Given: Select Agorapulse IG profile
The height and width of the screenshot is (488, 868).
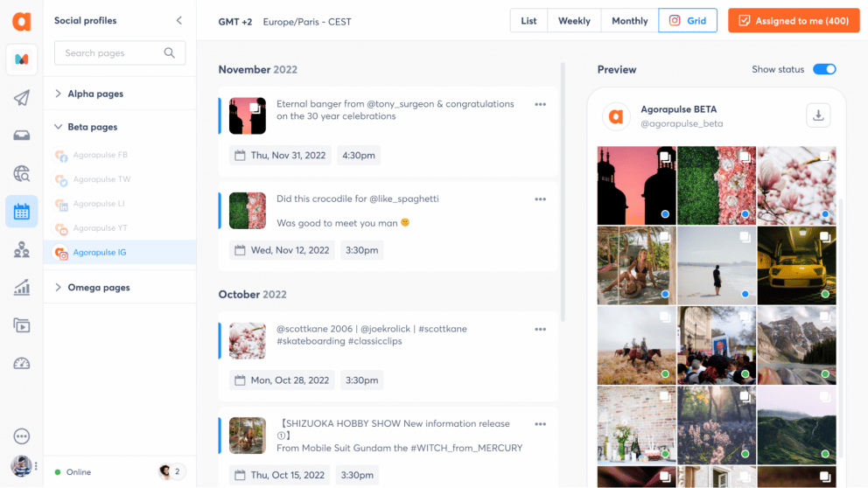Looking at the screenshot, I should click(120, 252).
